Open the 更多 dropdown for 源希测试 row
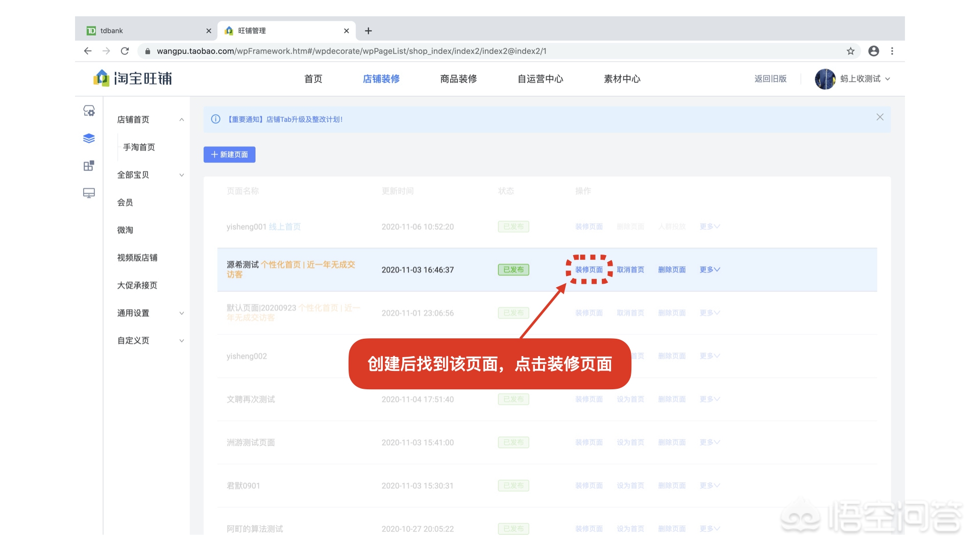980x551 pixels. (709, 269)
